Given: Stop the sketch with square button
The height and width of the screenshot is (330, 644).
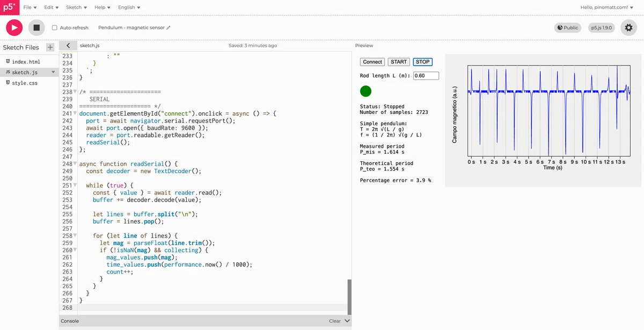Looking at the screenshot, I should coord(36,27).
